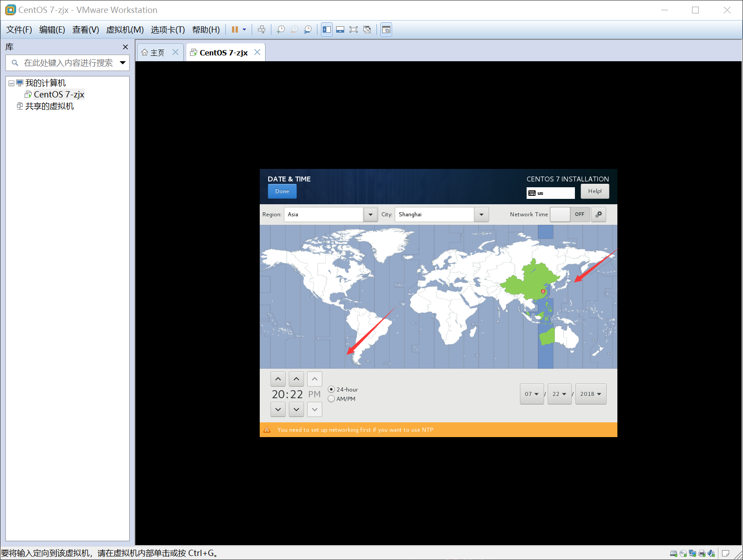This screenshot has width=743, height=560.
Task: Toggle the console view button
Action: coord(386,30)
